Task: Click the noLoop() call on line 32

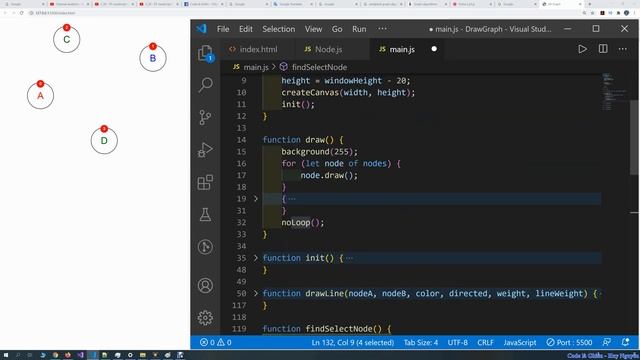Action: point(302,222)
